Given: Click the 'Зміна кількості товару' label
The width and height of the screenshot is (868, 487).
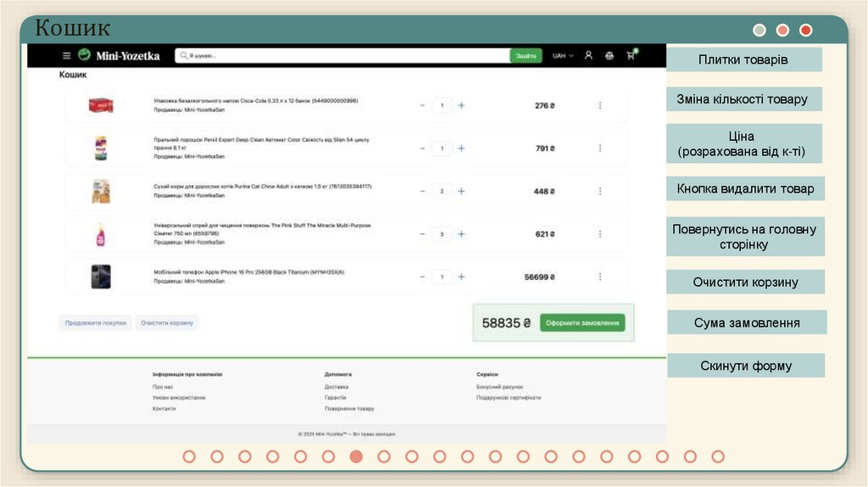Looking at the screenshot, I should tap(743, 99).
